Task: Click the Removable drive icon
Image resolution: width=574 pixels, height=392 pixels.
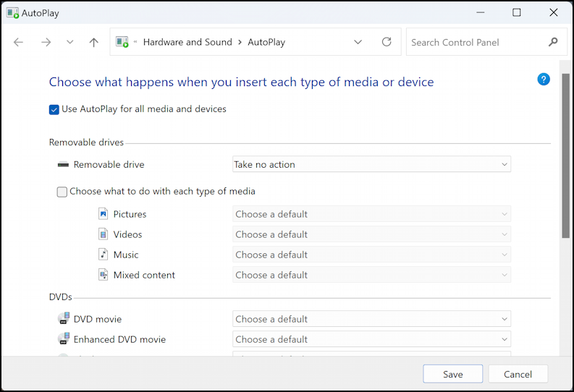Action: (63, 165)
